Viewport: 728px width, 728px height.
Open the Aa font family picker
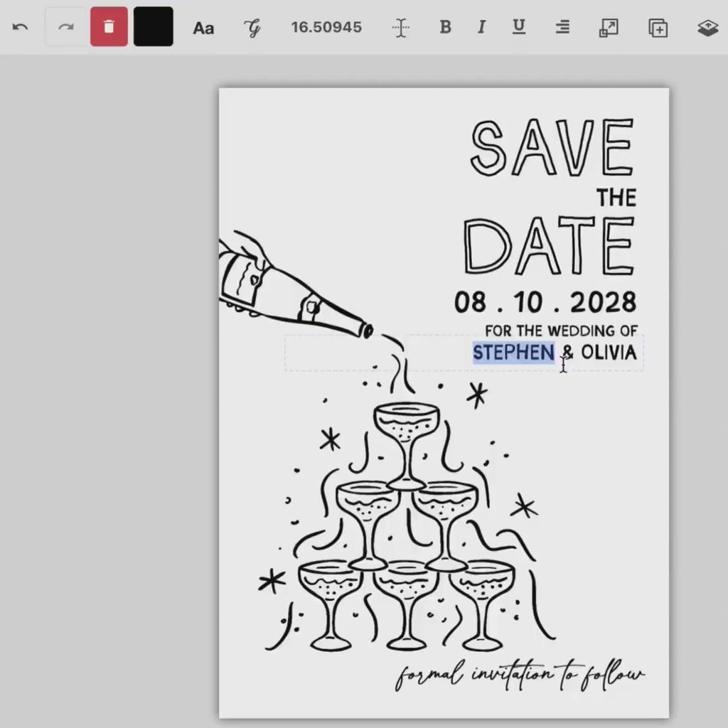[x=203, y=28]
